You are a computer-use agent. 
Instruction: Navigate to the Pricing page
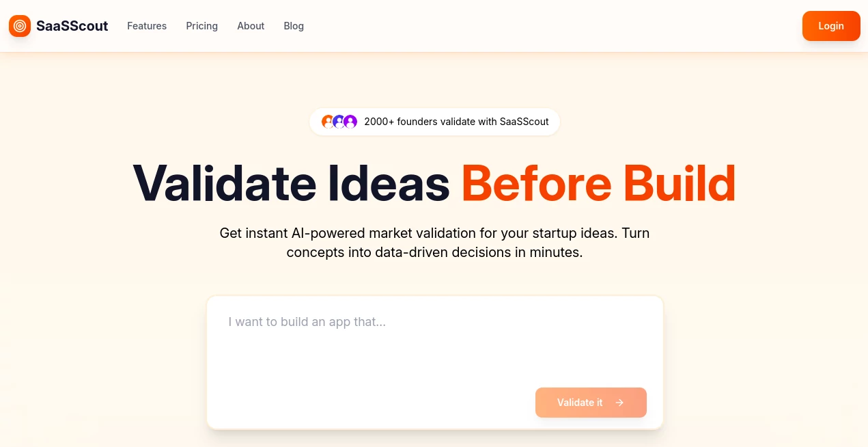click(201, 26)
